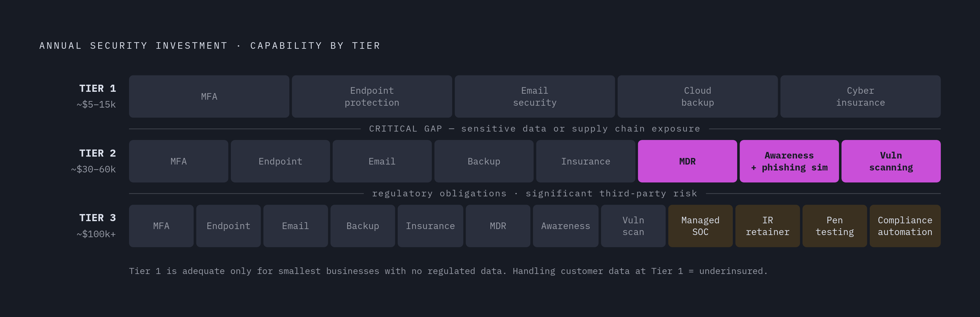Viewport: 980px width, 317px height.
Task: Select the Tier 3 Insurance block
Action: point(430,226)
